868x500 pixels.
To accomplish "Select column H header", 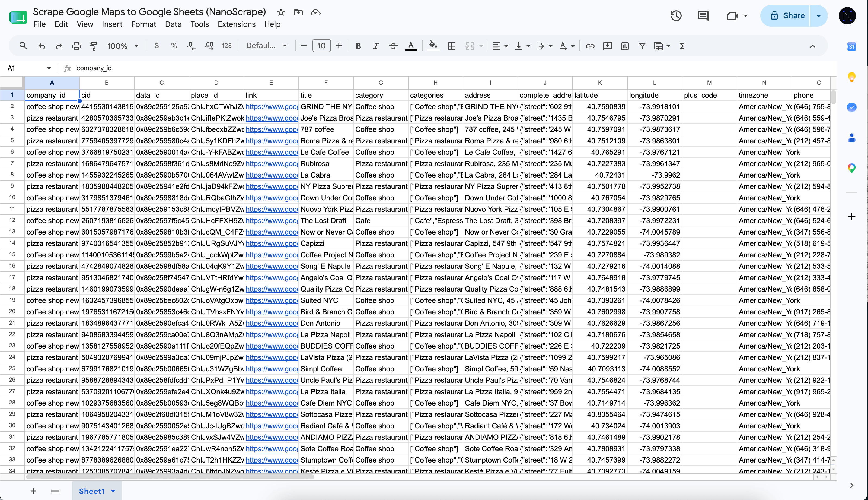I will click(x=435, y=83).
